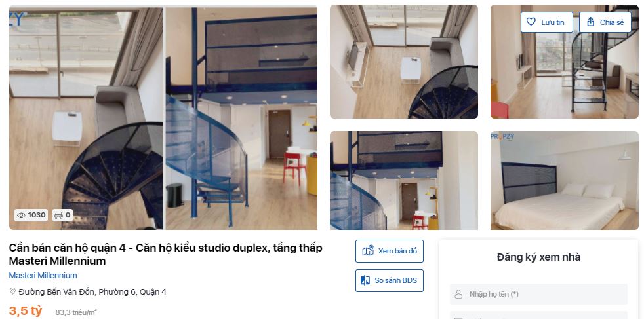The image size is (644, 319).
Task: Open the Xem bản đồ map button
Action: point(390,251)
